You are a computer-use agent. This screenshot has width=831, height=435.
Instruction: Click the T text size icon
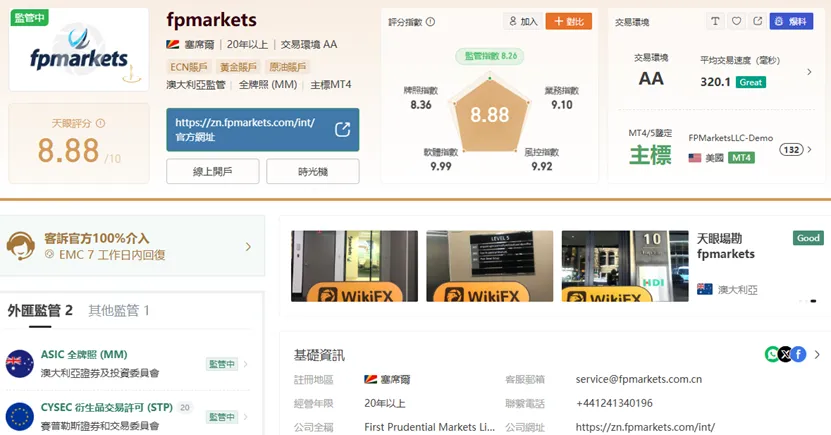(715, 21)
